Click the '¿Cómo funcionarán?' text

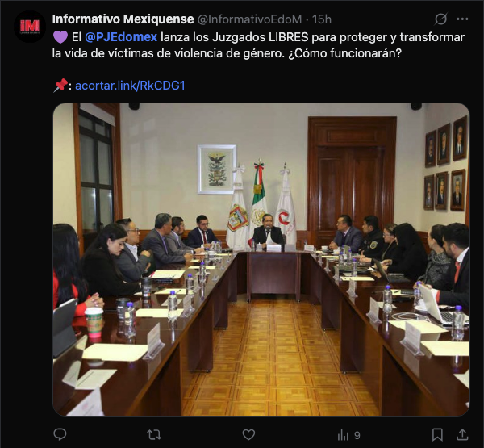tap(344, 53)
